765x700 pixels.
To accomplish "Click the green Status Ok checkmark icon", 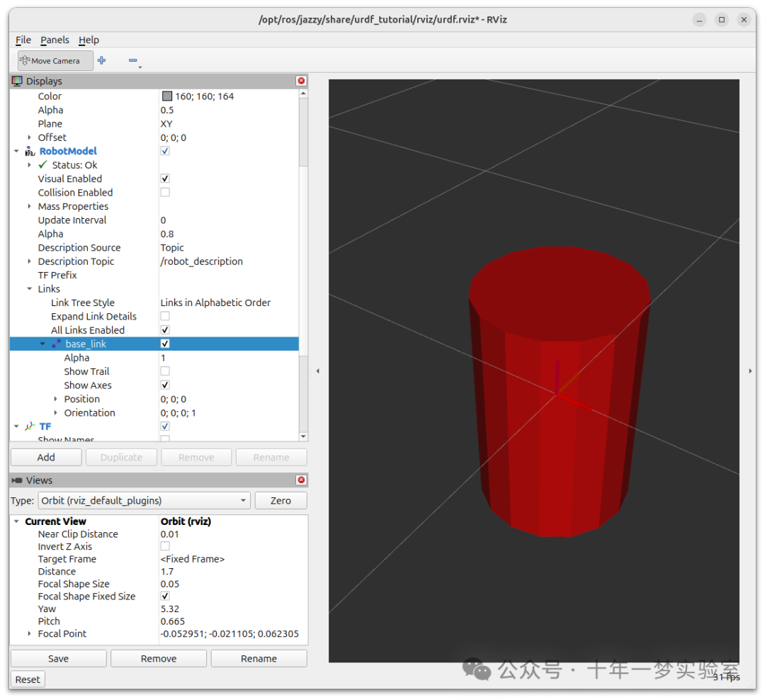I will (x=43, y=164).
